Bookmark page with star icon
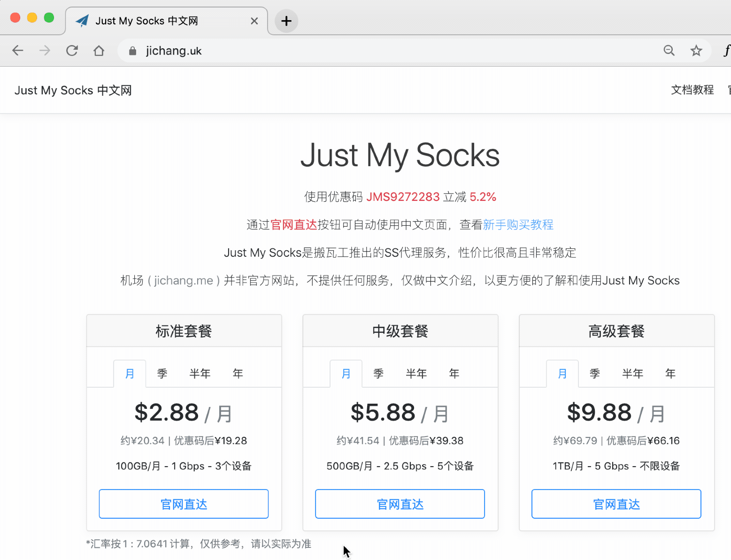731x560 pixels. tap(696, 50)
